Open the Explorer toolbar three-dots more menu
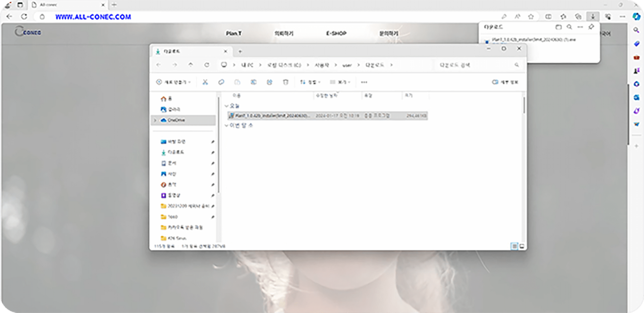The width and height of the screenshot is (644, 313). (364, 82)
